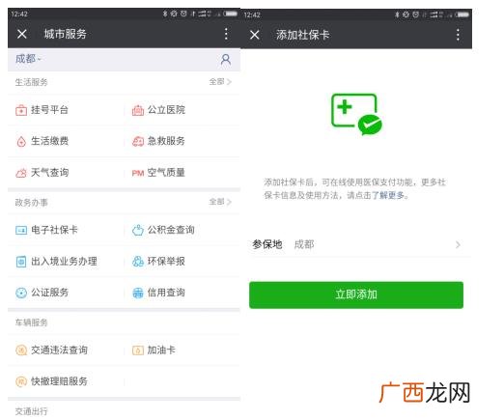This screenshot has height=420, width=504.
Task: Tap the 公积金查询 piggy bank icon
Action: coord(138,230)
